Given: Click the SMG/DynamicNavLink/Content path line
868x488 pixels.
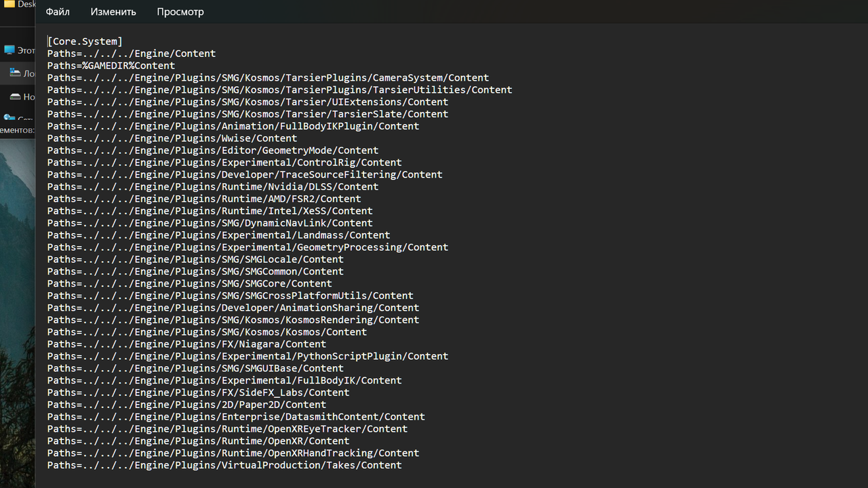Looking at the screenshot, I should click(210, 223).
